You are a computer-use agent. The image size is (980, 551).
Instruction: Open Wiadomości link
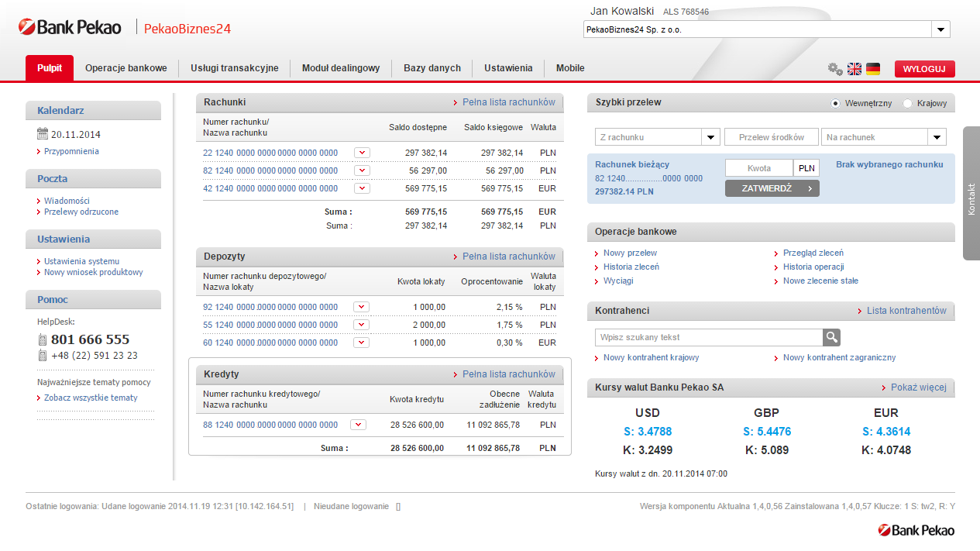point(67,201)
